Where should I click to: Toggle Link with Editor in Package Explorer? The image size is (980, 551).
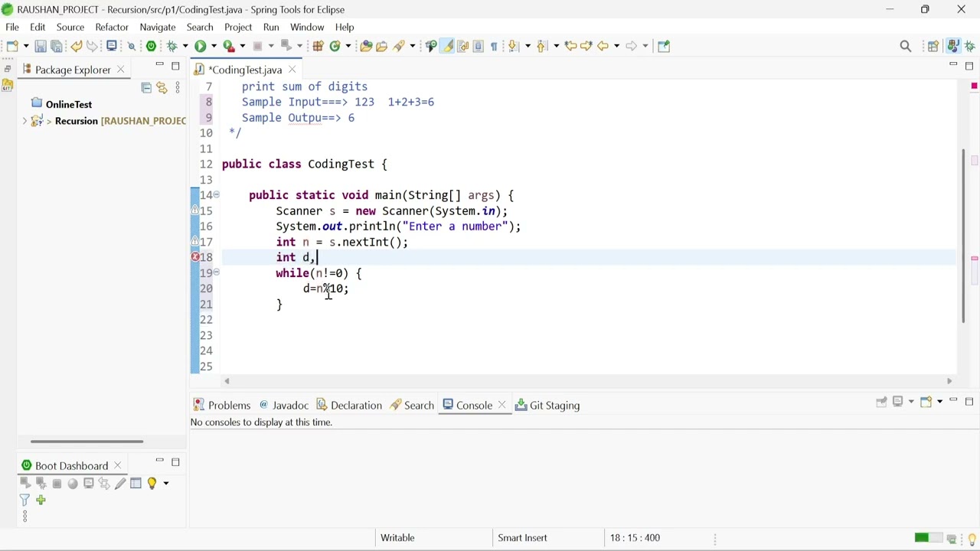coord(162,88)
